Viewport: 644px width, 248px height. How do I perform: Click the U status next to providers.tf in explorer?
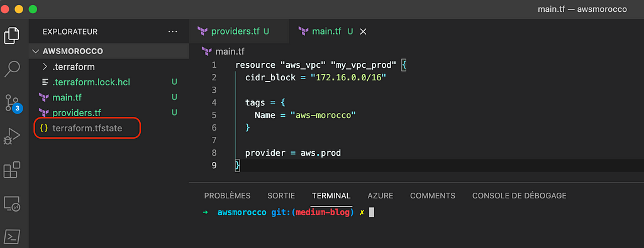point(174,112)
